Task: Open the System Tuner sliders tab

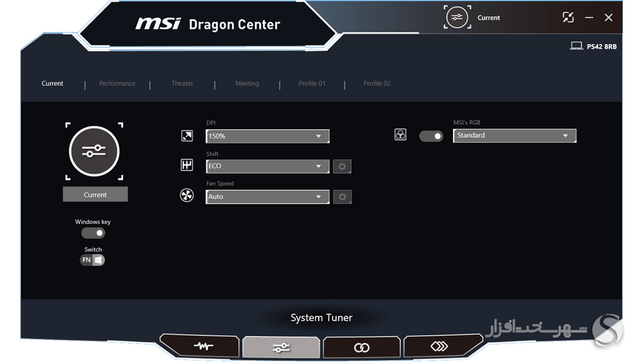Action: pyautogui.click(x=281, y=347)
